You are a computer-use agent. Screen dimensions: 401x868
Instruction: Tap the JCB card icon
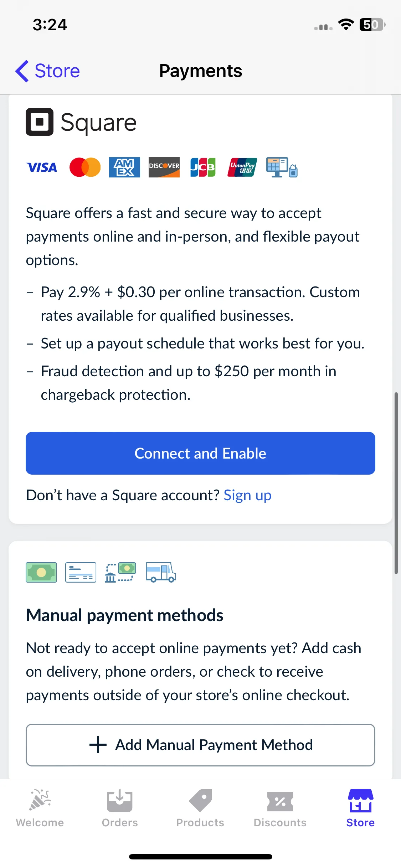(x=203, y=167)
